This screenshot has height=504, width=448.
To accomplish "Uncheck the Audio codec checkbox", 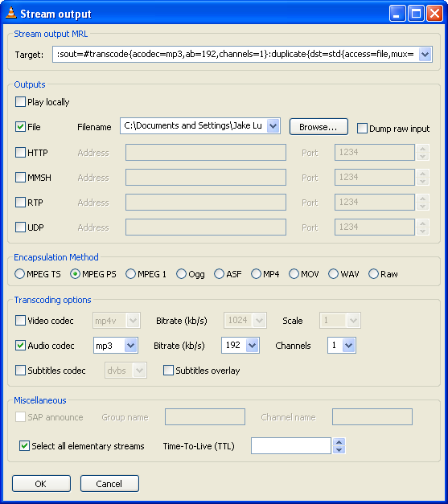I will 20,345.
